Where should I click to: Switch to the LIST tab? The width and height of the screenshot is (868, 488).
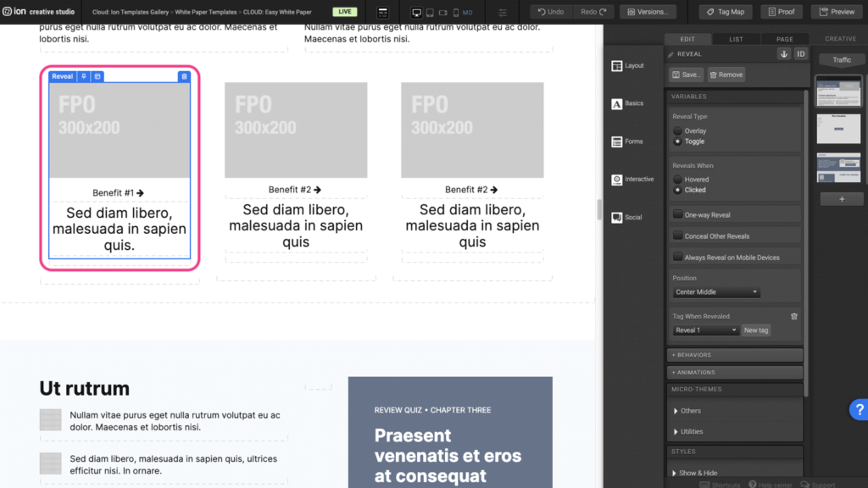click(x=736, y=39)
